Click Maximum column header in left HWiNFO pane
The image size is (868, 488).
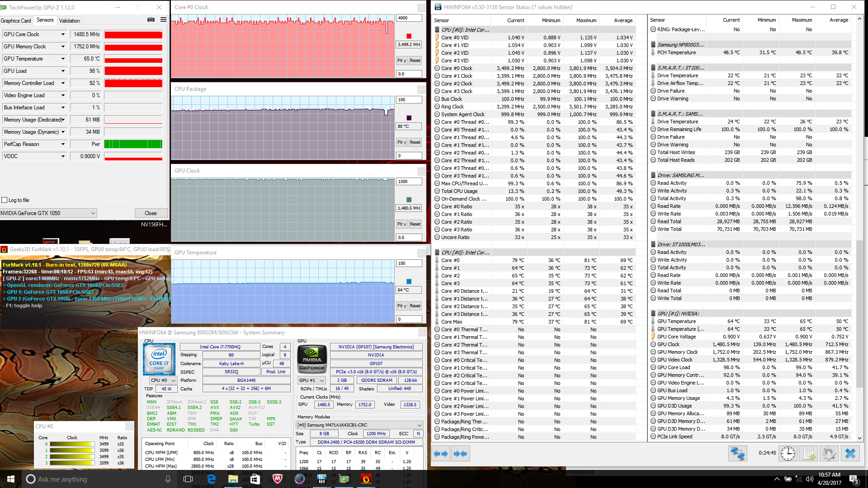coord(586,20)
